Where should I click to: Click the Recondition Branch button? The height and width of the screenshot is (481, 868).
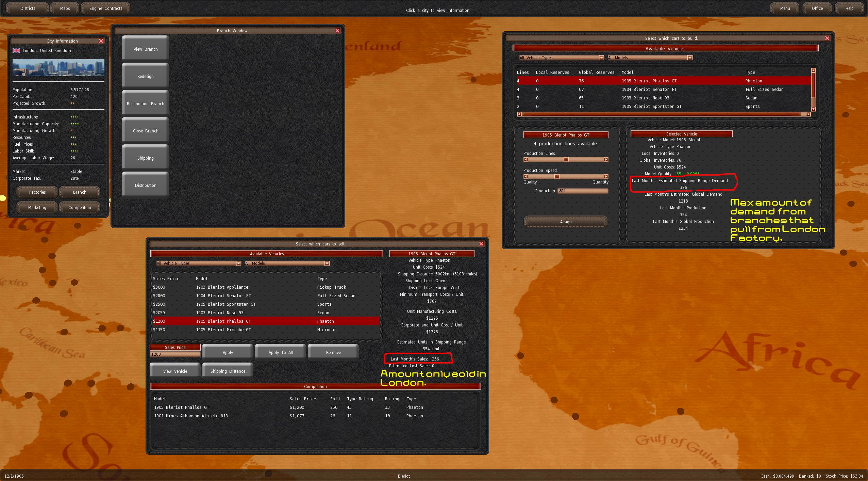coord(145,104)
